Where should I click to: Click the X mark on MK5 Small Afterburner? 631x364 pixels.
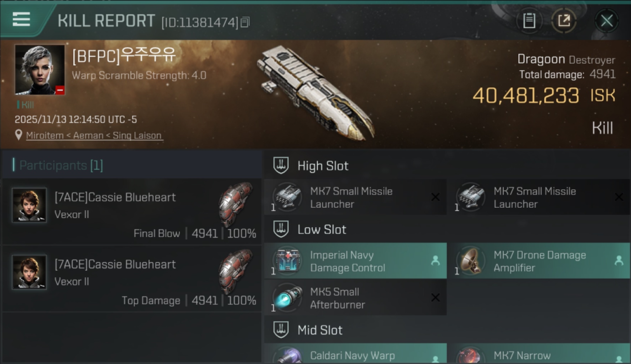pyautogui.click(x=435, y=298)
